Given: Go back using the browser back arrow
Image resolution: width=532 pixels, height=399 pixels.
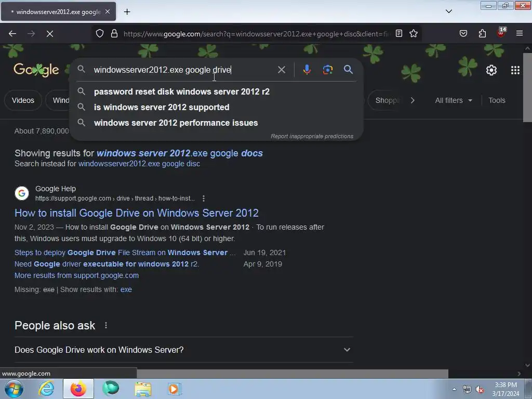Looking at the screenshot, I should pyautogui.click(x=12, y=34).
